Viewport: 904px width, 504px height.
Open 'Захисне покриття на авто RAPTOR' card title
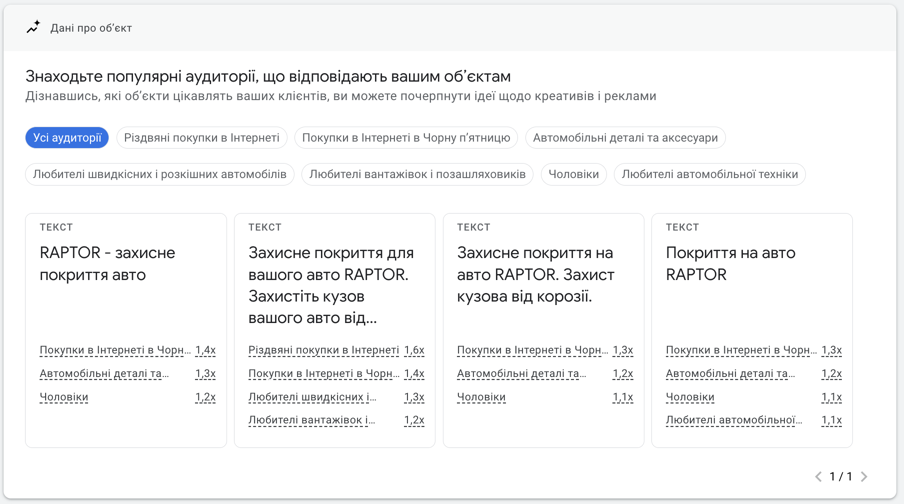tap(536, 274)
